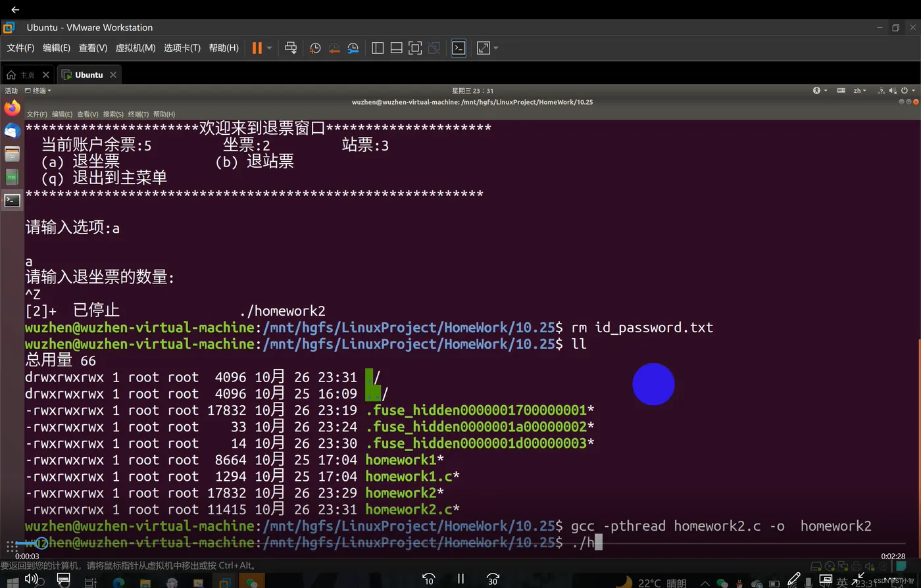The height and width of the screenshot is (588, 921).
Task: Click the network status icon in Ubuntu
Action: click(x=882, y=91)
